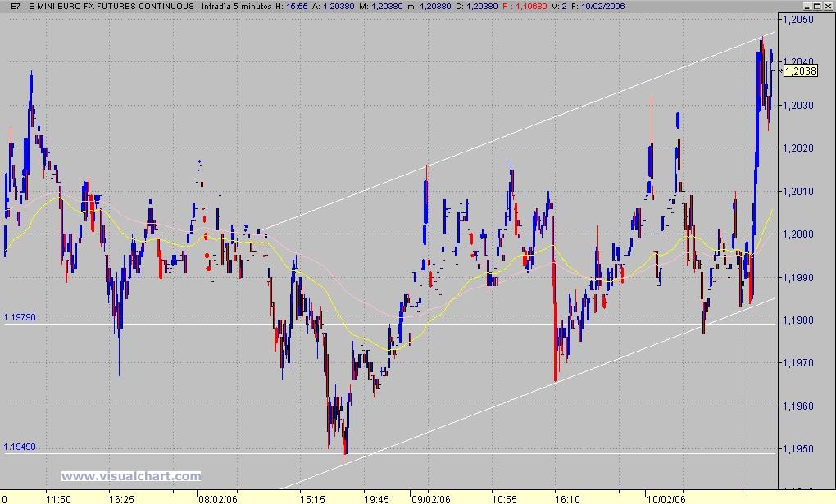The image size is (836, 504).
Task: Click the C: 1,20380 close value
Action: (477, 6)
